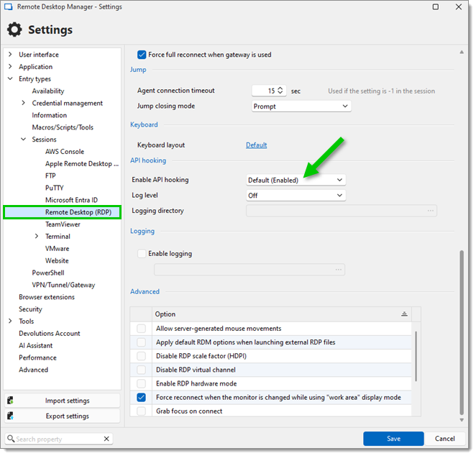Open Security settings
This screenshot has height=456, width=476.
31,311
